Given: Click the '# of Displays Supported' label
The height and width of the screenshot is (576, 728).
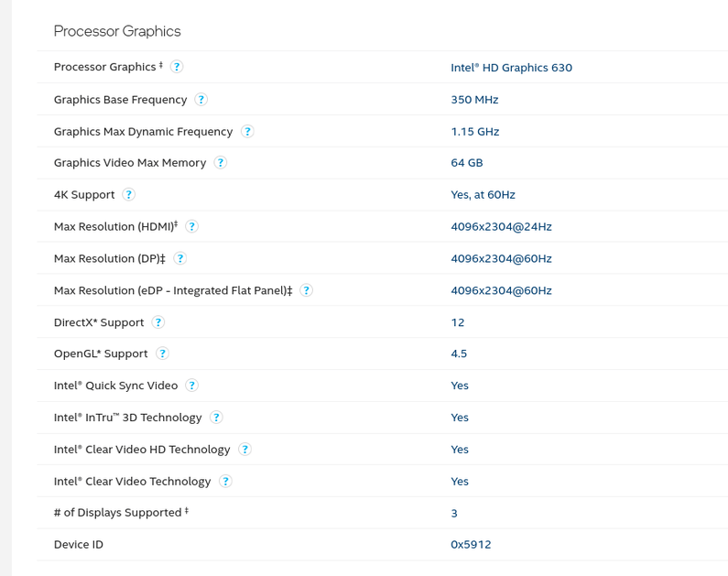Looking at the screenshot, I should pos(118,513).
